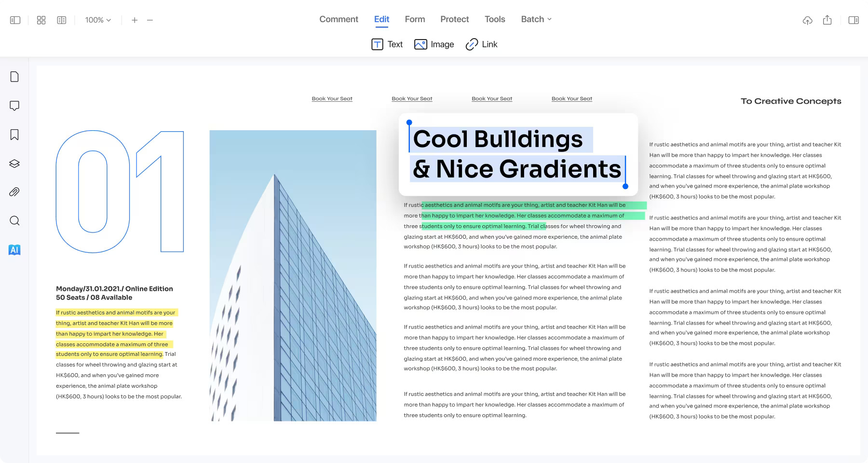
Task: Open the Comment tab
Action: tap(339, 19)
